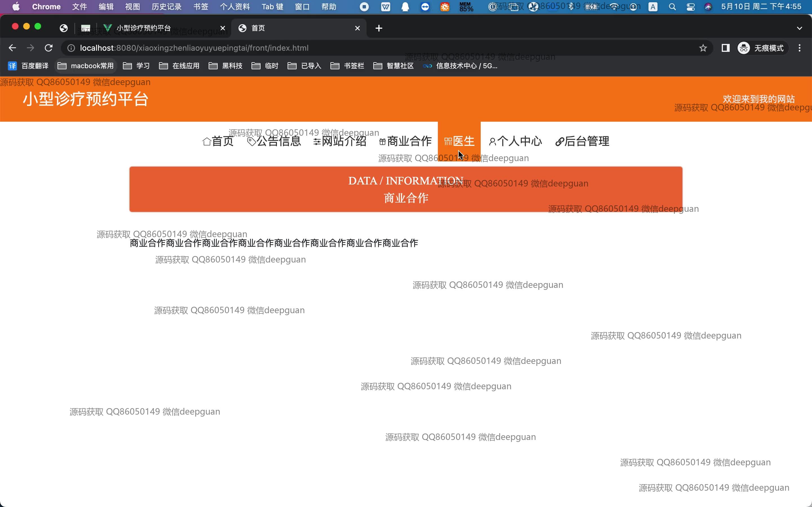Open the side panel icon
Image resolution: width=812 pixels, height=507 pixels.
pyautogui.click(x=725, y=48)
